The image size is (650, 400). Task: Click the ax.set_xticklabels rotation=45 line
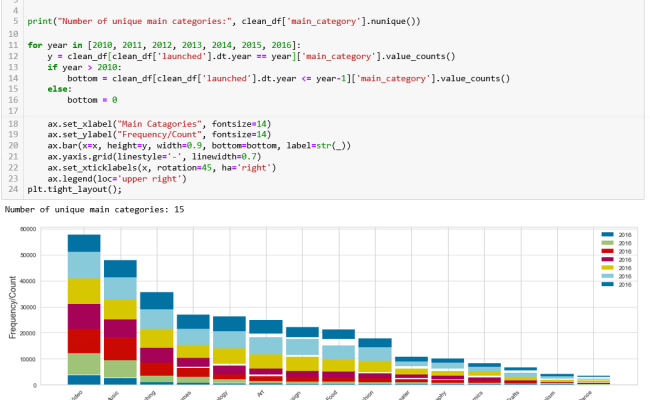[x=162, y=168]
